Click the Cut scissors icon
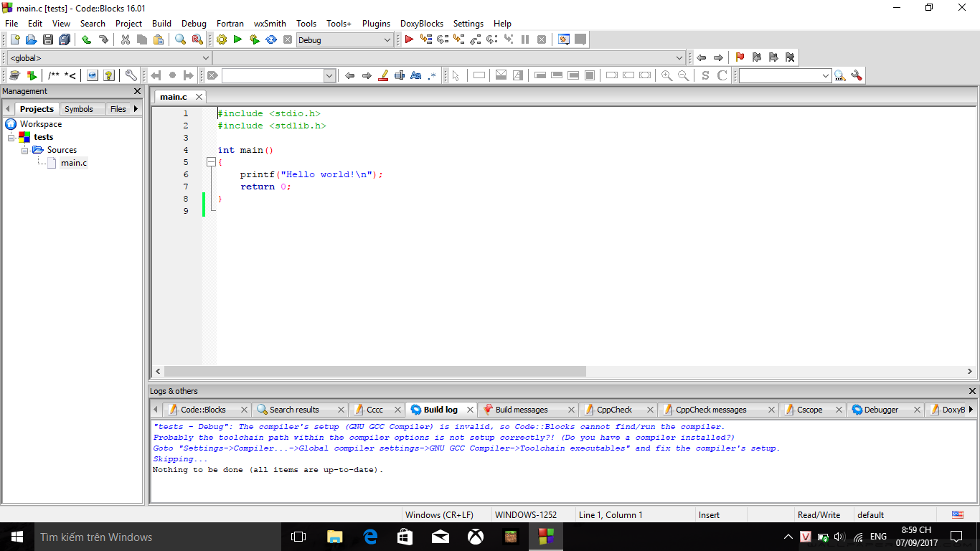The image size is (980, 551). click(126, 40)
